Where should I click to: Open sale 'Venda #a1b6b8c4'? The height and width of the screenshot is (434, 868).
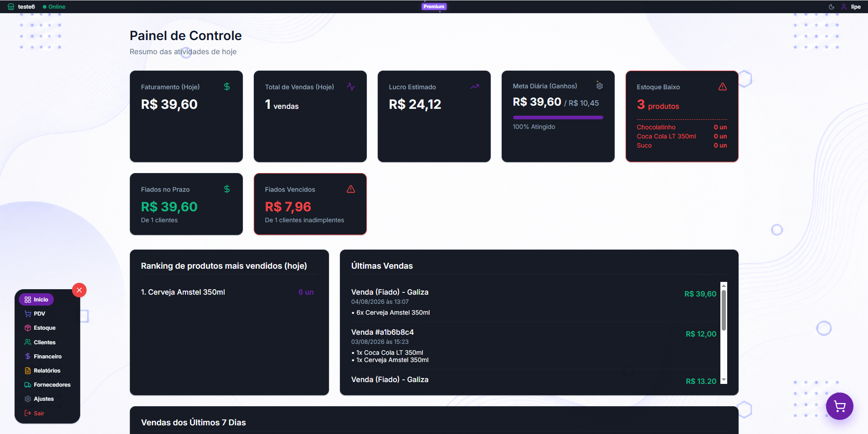click(x=382, y=332)
